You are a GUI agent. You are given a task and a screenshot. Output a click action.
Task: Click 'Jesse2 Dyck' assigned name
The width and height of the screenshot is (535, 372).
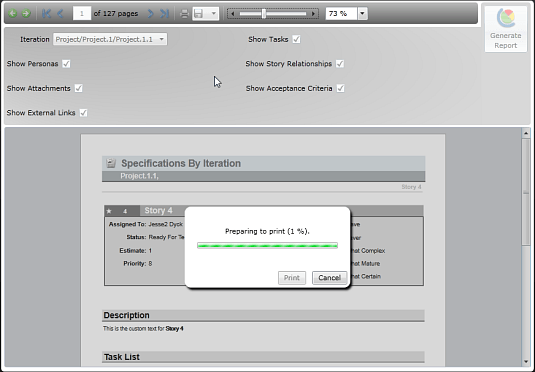tap(166, 224)
